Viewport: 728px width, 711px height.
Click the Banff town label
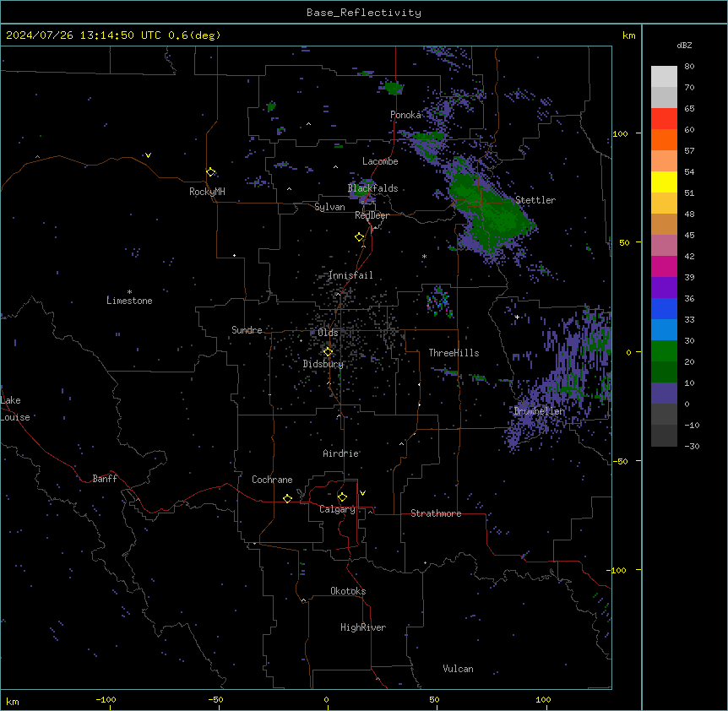(x=105, y=479)
